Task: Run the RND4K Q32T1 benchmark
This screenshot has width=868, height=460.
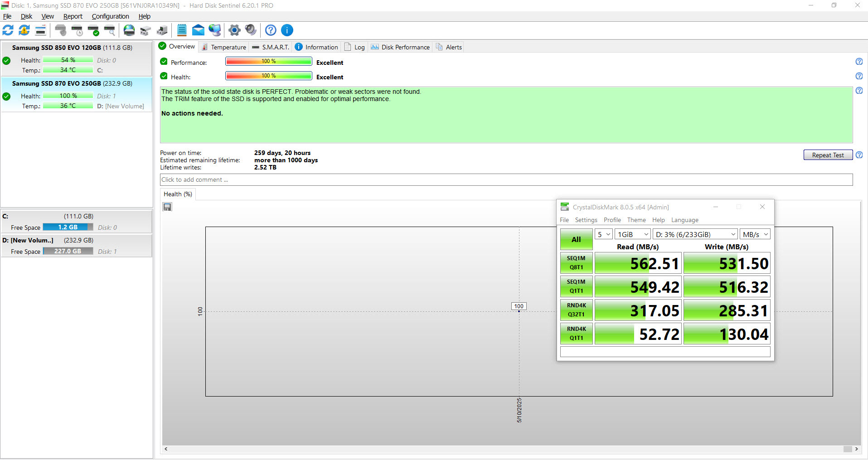Action: tap(576, 310)
